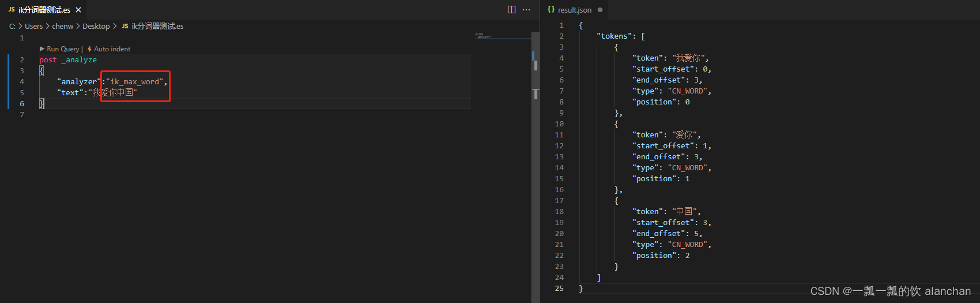Click "position": 2 on line 22
Viewport: 980px width, 303px height.
coord(661,256)
